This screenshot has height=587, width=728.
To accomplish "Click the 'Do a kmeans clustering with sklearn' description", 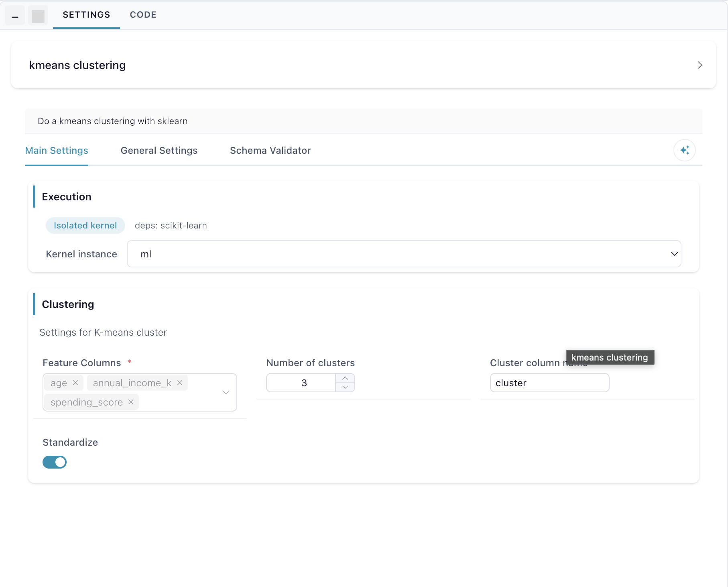I will 113,121.
